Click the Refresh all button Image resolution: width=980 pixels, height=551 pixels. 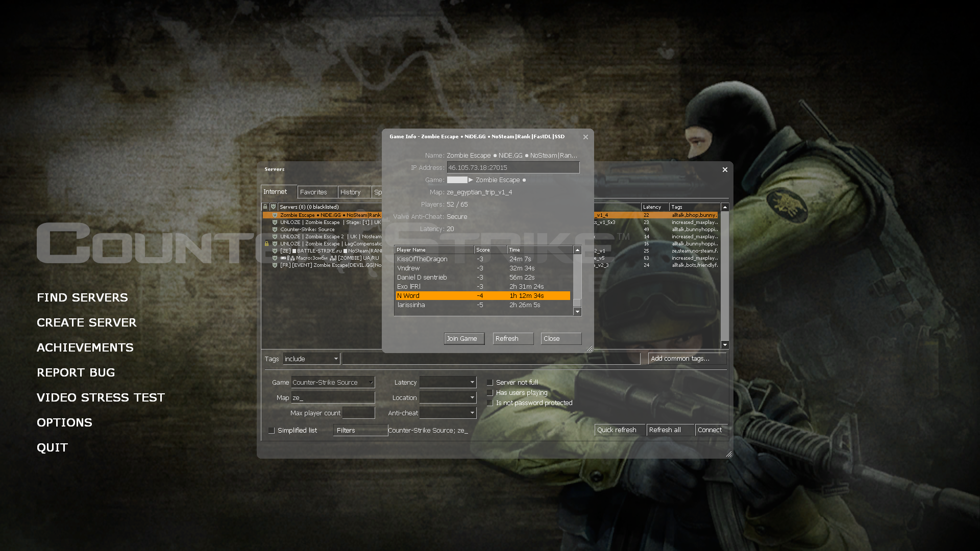pos(670,430)
